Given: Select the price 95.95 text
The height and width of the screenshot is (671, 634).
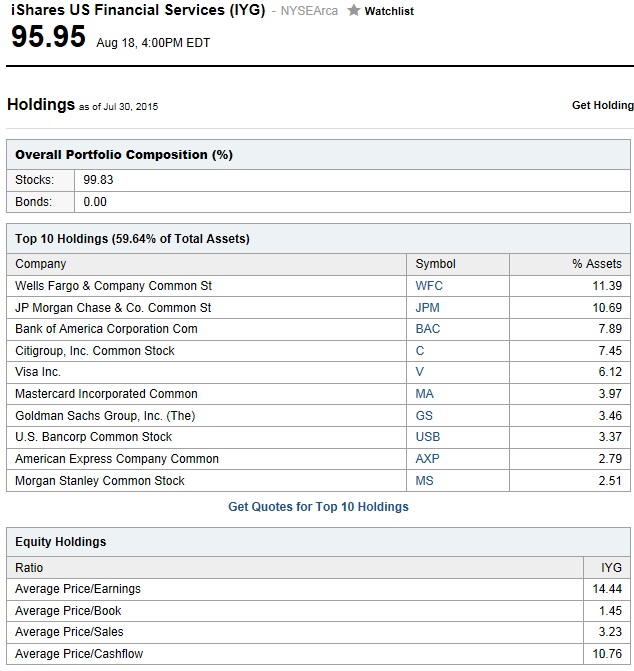Looking at the screenshot, I should point(48,36).
